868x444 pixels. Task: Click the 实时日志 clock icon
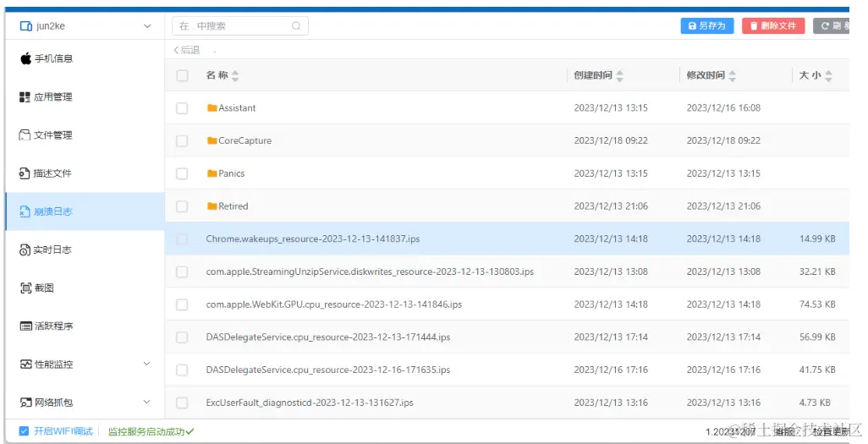pyautogui.click(x=25, y=249)
